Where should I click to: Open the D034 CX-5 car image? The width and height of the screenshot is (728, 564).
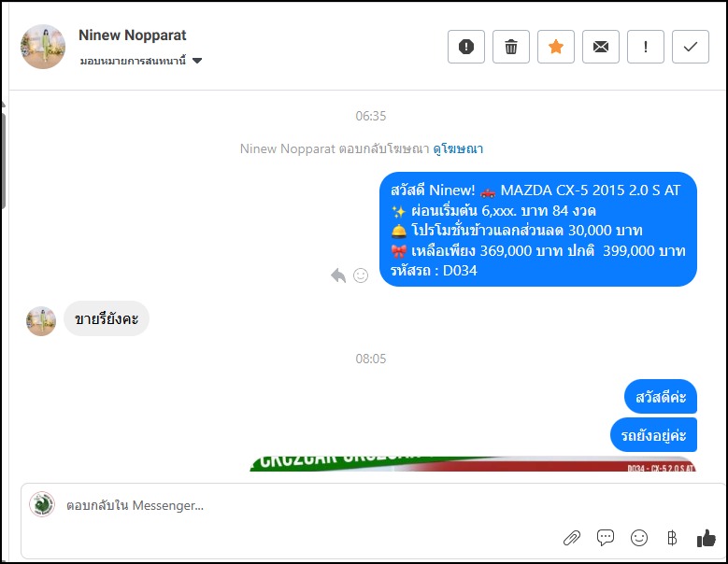pos(473,464)
